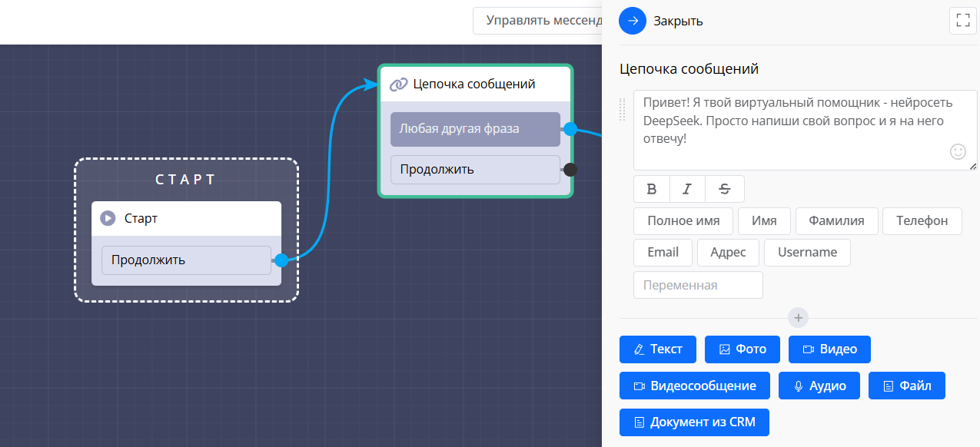
Task: Click the chain icon in Цепочка сообщений node
Action: tap(398, 84)
